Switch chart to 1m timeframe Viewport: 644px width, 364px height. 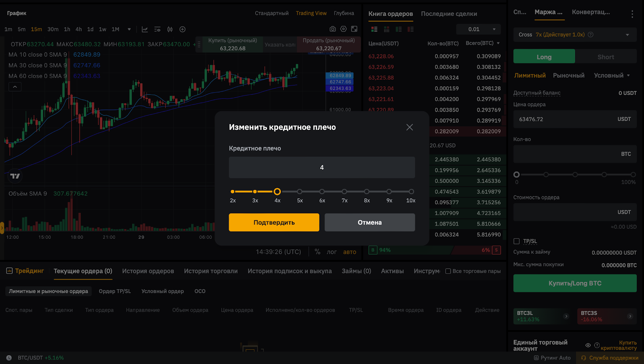pyautogui.click(x=8, y=29)
